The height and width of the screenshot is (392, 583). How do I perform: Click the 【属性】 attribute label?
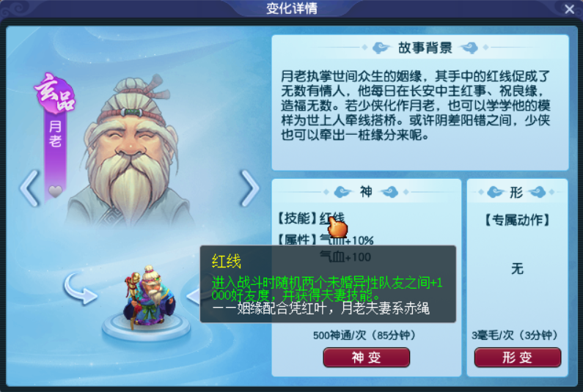click(x=298, y=240)
